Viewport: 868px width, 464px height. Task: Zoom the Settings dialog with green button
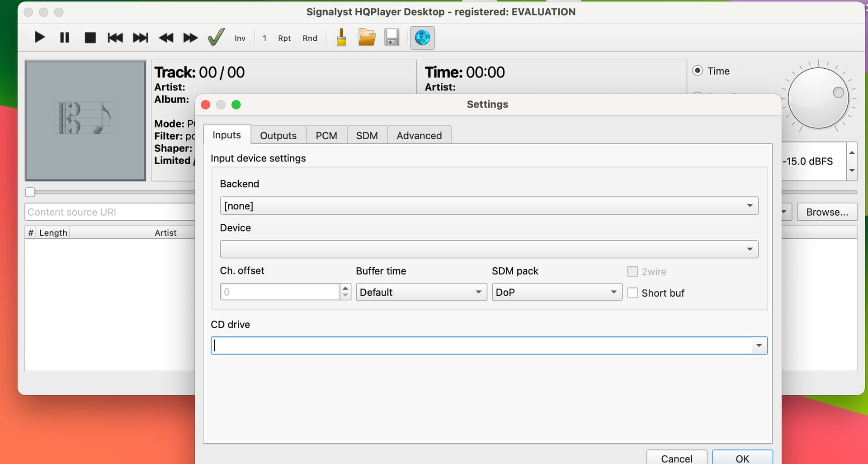[236, 105]
